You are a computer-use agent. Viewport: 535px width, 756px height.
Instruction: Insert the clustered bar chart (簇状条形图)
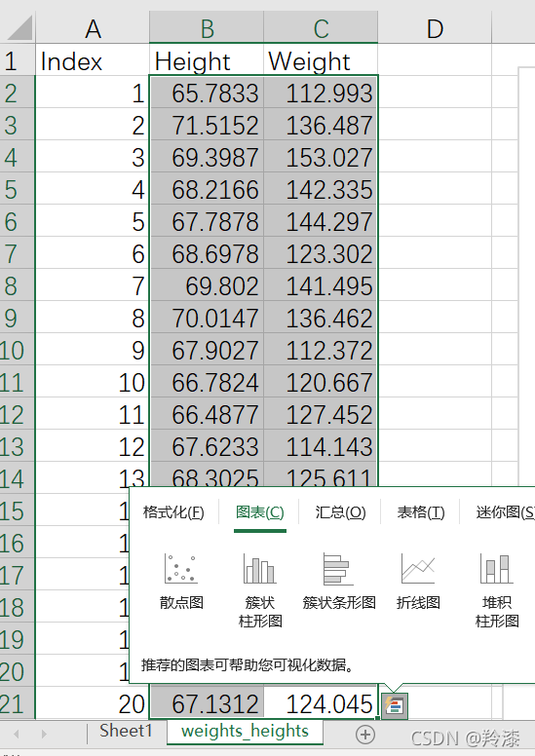click(339, 582)
